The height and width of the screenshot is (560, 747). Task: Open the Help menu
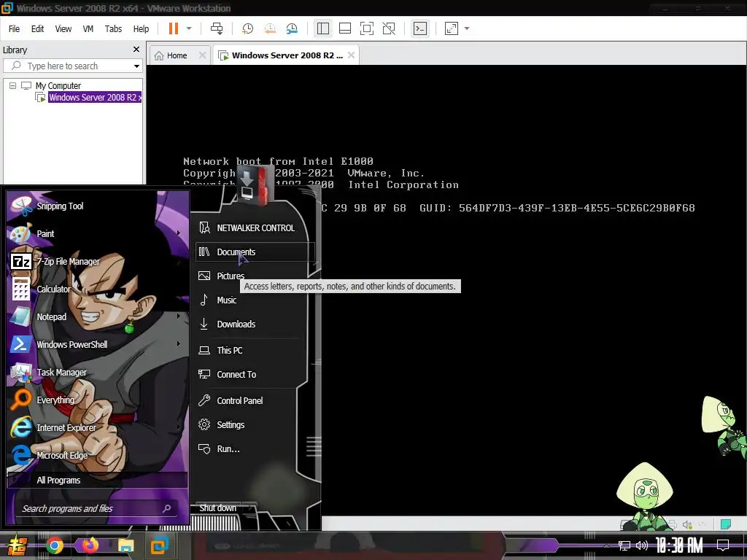pos(141,29)
